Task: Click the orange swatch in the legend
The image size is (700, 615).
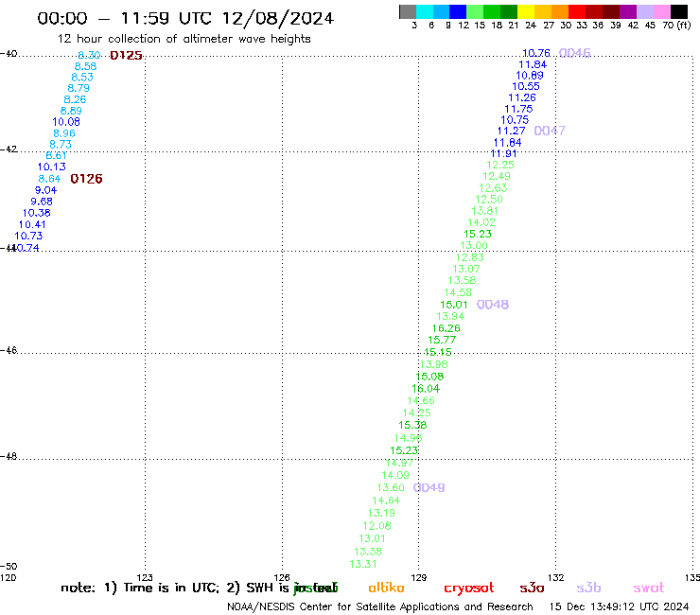Action: click(x=559, y=11)
